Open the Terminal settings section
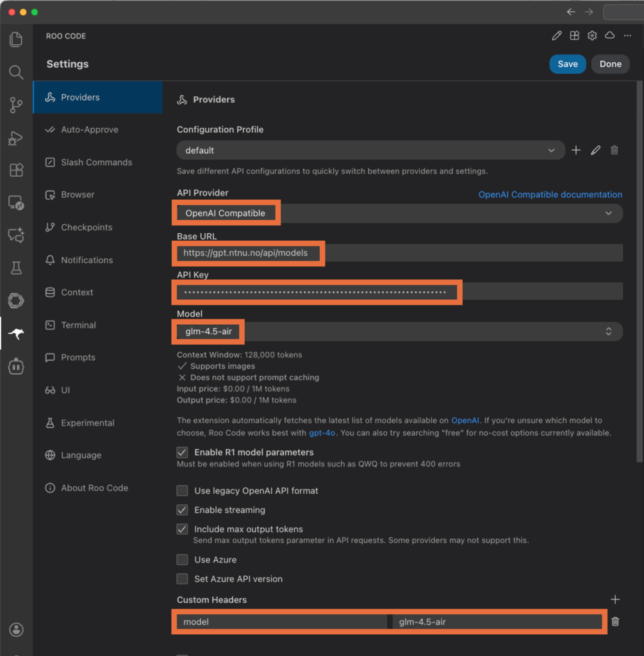Image resolution: width=644 pixels, height=656 pixels. [78, 325]
